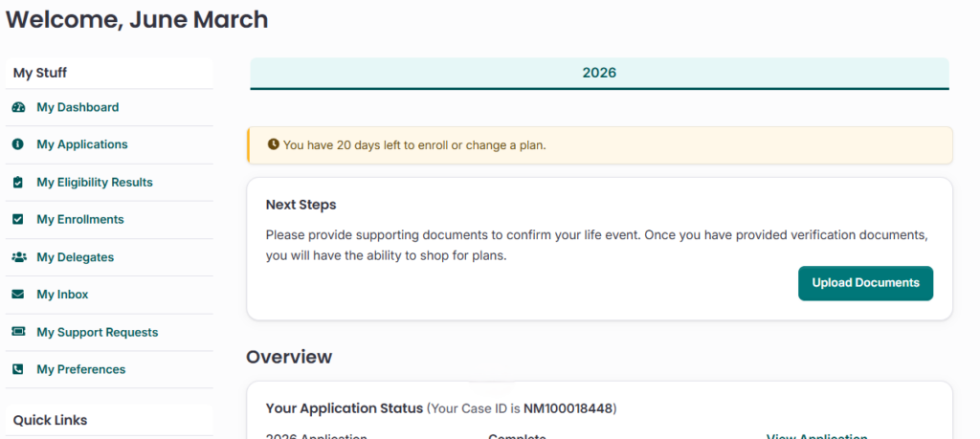
Task: Click the clipboard icon beside My Eligibility Results
Action: pos(18,182)
